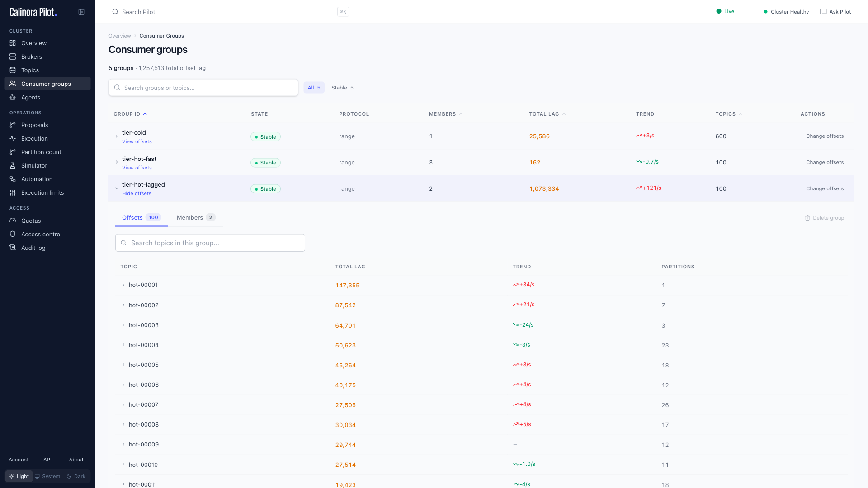Select the Offsets tab
Viewport: 868px width, 488px height.
(142, 217)
